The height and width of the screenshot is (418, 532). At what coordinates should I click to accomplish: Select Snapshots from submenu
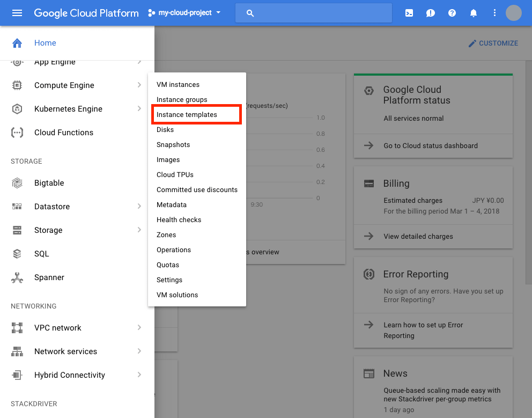pos(197,145)
